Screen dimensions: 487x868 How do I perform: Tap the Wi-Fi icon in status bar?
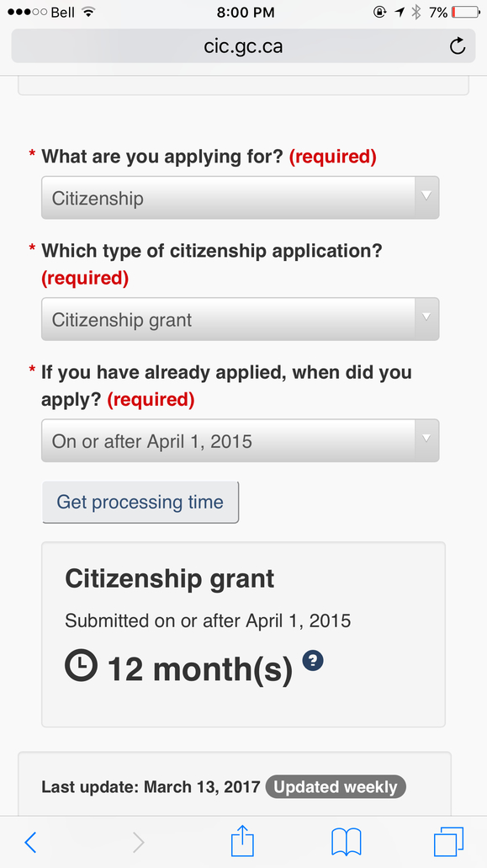point(87,12)
